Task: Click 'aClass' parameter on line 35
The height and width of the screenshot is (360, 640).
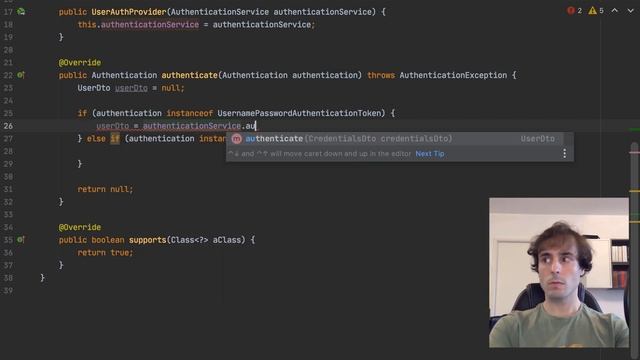Action: (x=227, y=240)
